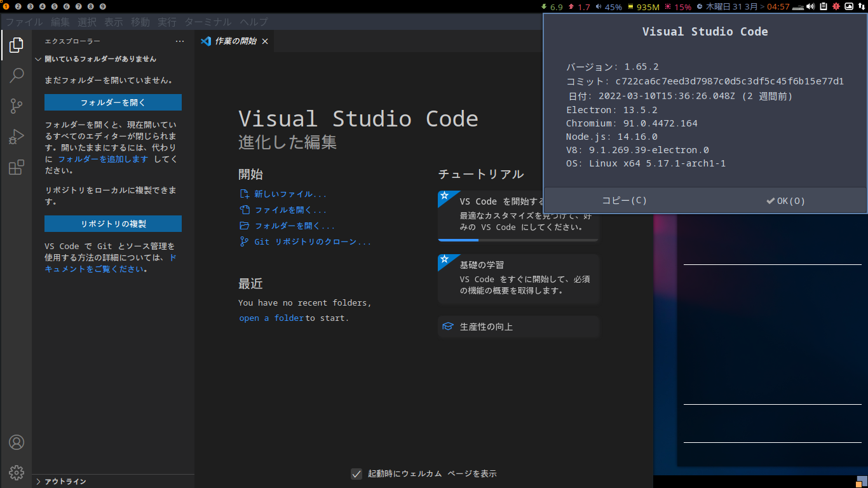
Task: Open the 基礎の学習 tutorial card
Action: [x=519, y=279]
